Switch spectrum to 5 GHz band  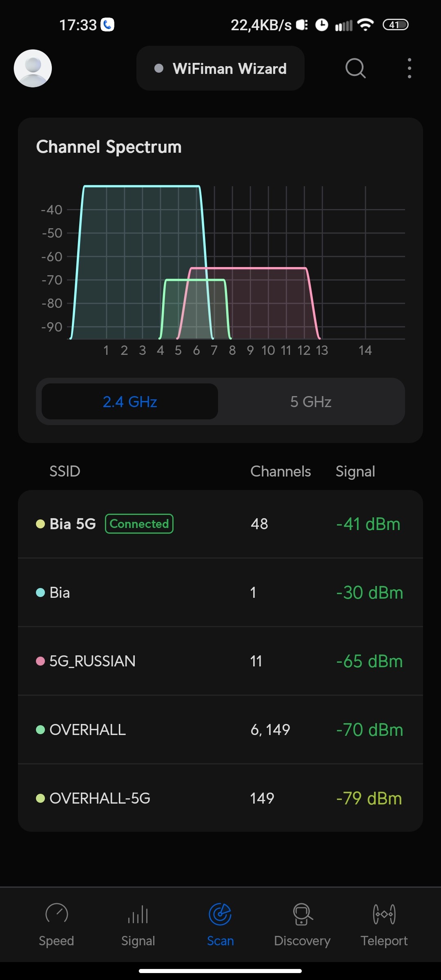[311, 402]
